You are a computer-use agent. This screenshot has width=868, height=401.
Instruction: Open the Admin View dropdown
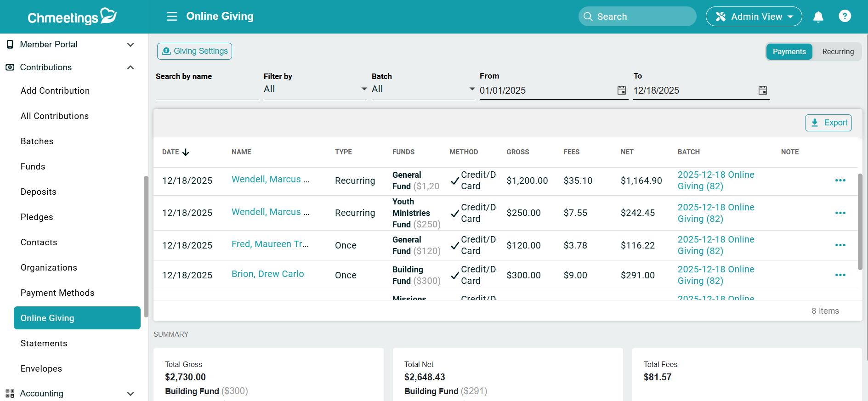coord(754,17)
